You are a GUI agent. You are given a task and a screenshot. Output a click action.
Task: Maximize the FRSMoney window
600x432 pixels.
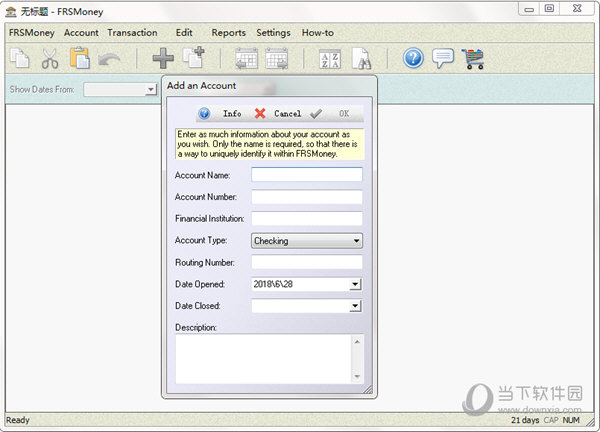[x=549, y=9]
